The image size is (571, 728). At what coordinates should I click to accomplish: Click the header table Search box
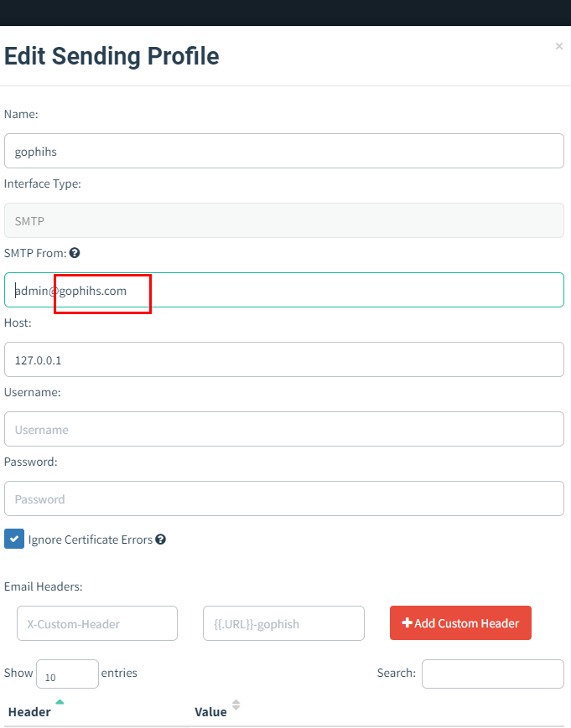coord(493,674)
